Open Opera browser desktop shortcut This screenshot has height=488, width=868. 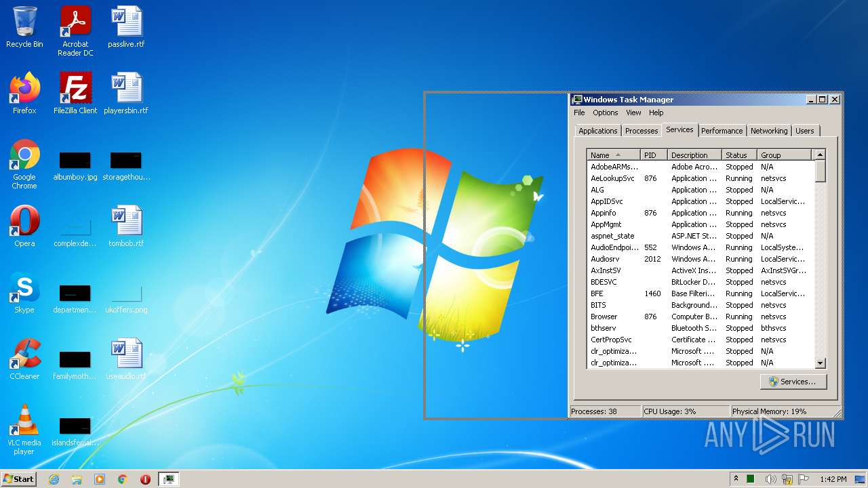pyautogui.click(x=24, y=226)
